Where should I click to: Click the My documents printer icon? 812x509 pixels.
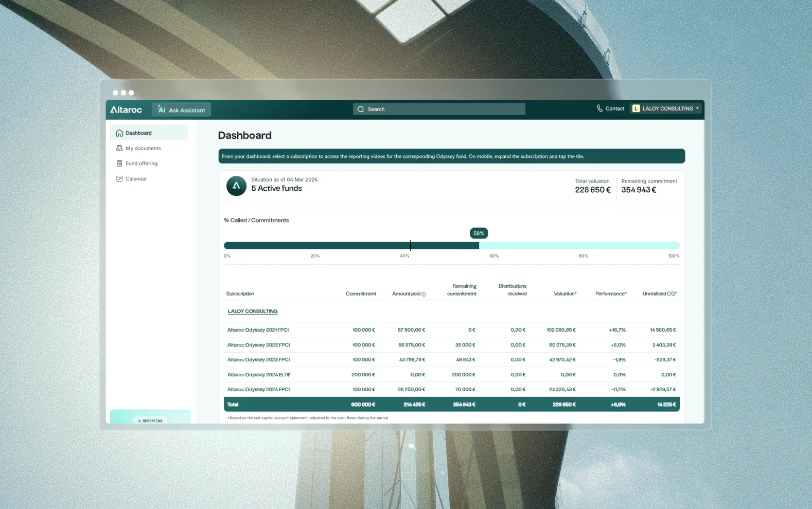(x=119, y=148)
